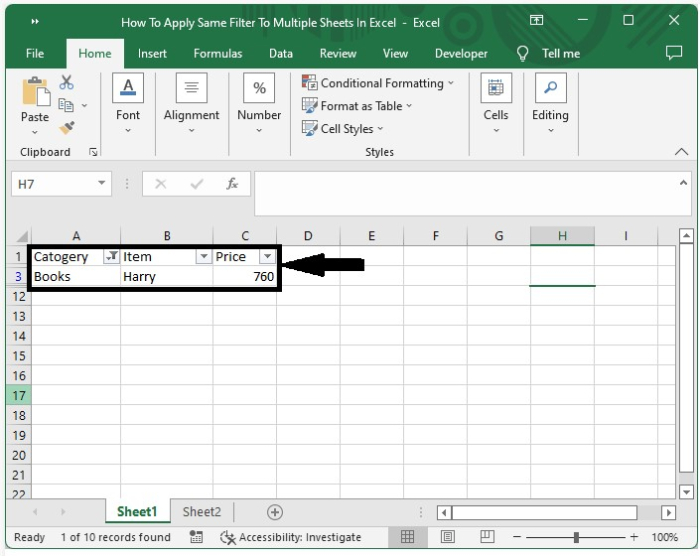This screenshot has height=556, width=700.
Task: Expand the formula bar
Action: 683,183
